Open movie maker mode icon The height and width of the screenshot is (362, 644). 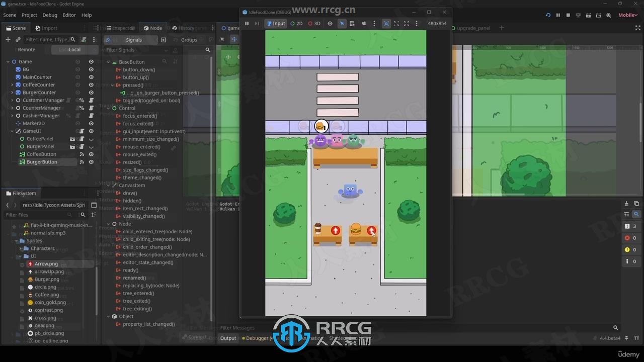tap(609, 15)
